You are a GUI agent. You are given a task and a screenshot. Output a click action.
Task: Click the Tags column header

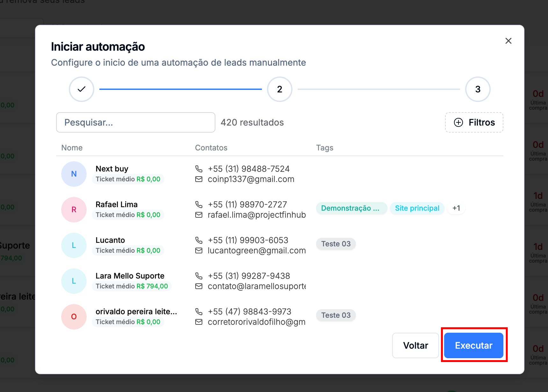[x=325, y=148]
